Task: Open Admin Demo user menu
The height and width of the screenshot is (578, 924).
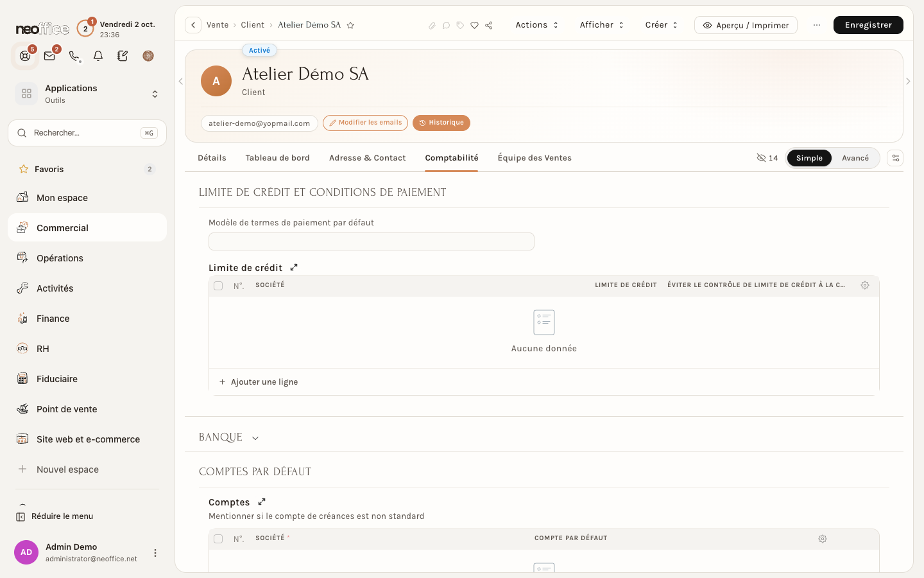Action: [155, 553]
